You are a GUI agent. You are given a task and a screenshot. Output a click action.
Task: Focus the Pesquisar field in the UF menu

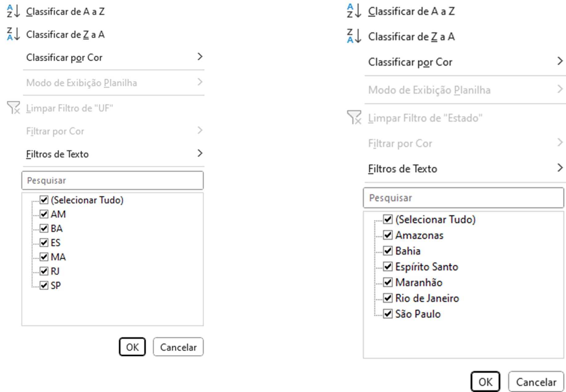[112, 180]
